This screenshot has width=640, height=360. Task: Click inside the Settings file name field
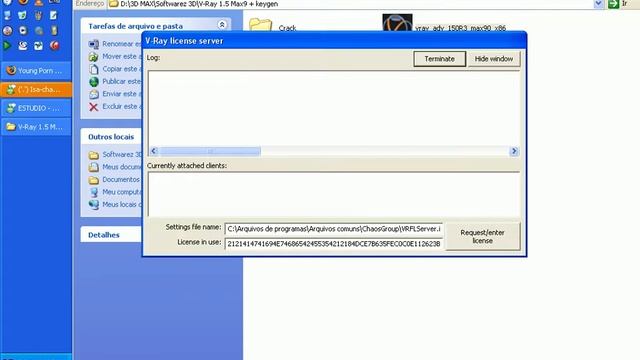point(333,229)
